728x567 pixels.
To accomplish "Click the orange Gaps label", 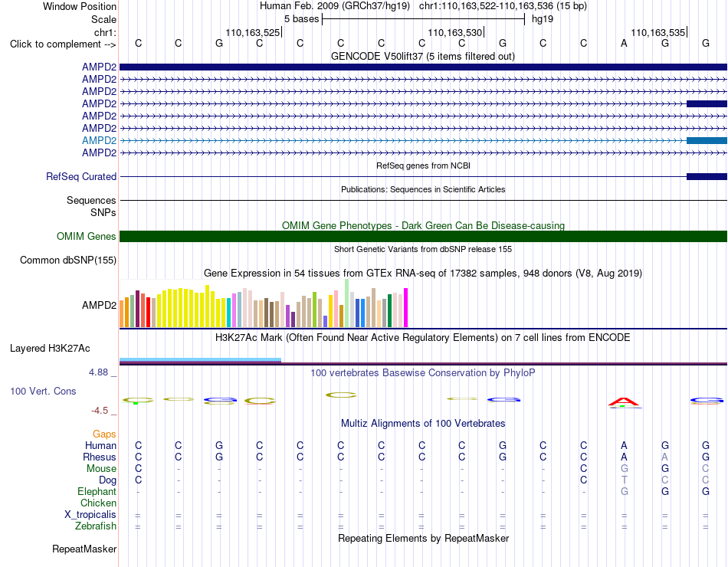I will click(x=104, y=434).
